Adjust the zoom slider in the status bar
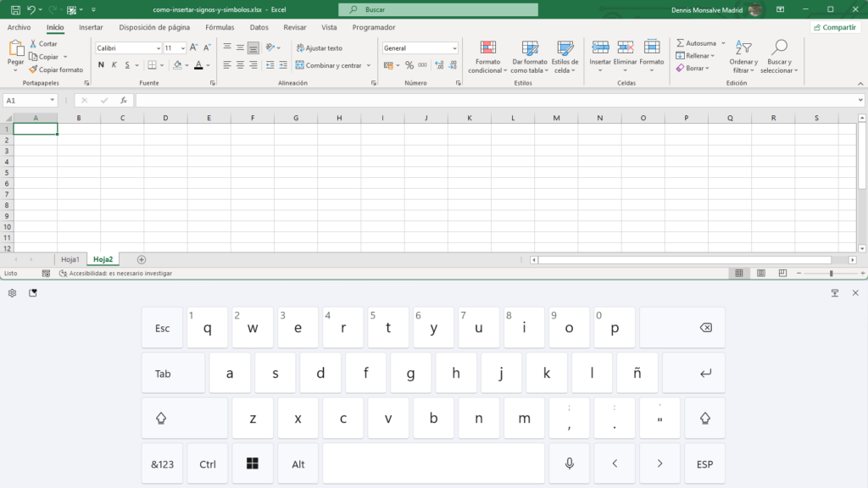Image resolution: width=868 pixels, height=488 pixels. pos(831,273)
